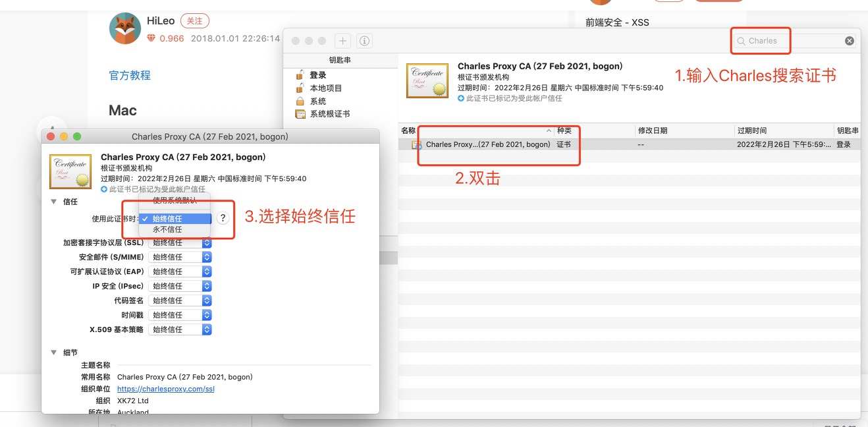
Task: Collapse the 信任 section
Action: click(x=54, y=202)
